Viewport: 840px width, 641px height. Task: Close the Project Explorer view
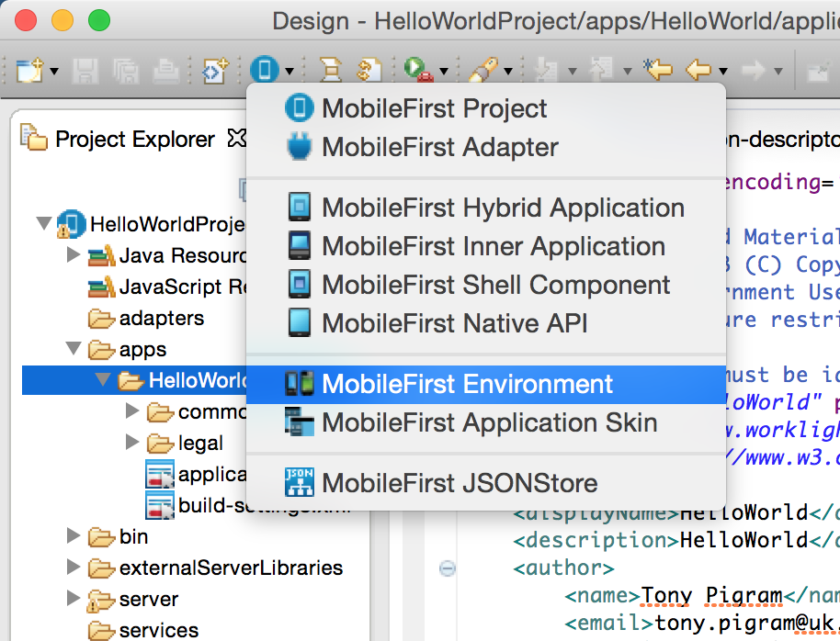coord(236,138)
